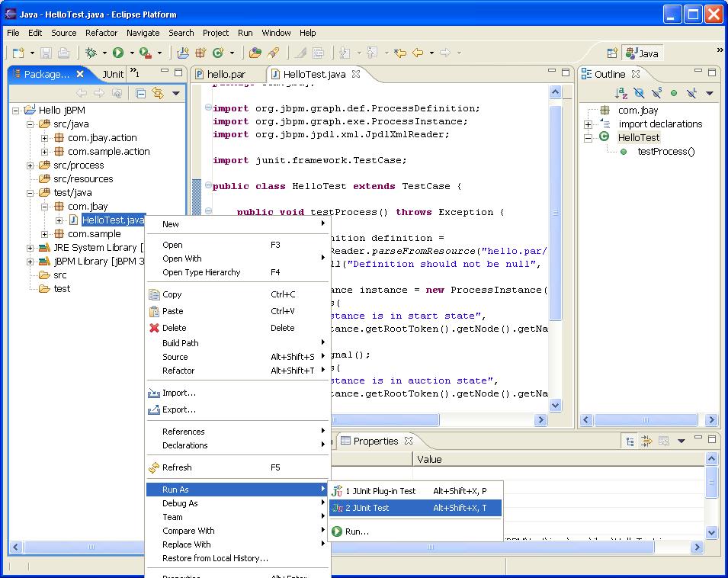Screen dimensions: 728x578
Task: Expand the JRE System Library node
Action: point(30,248)
